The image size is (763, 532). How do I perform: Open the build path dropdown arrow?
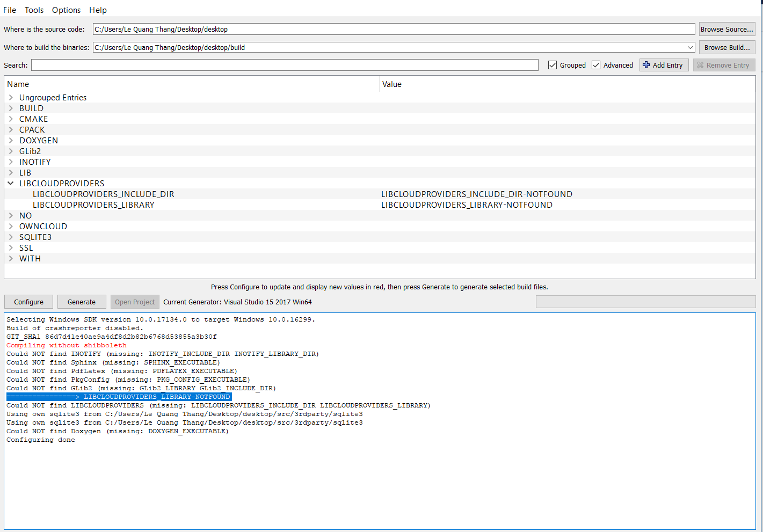click(689, 47)
